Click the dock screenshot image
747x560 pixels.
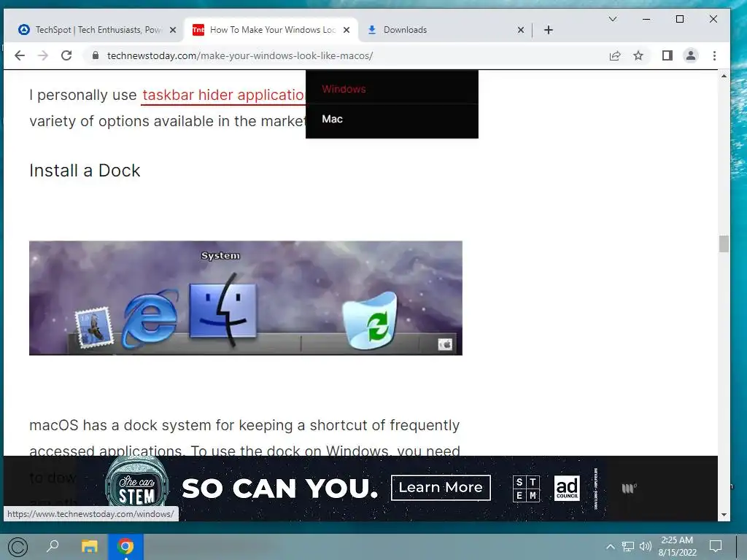pos(246,298)
